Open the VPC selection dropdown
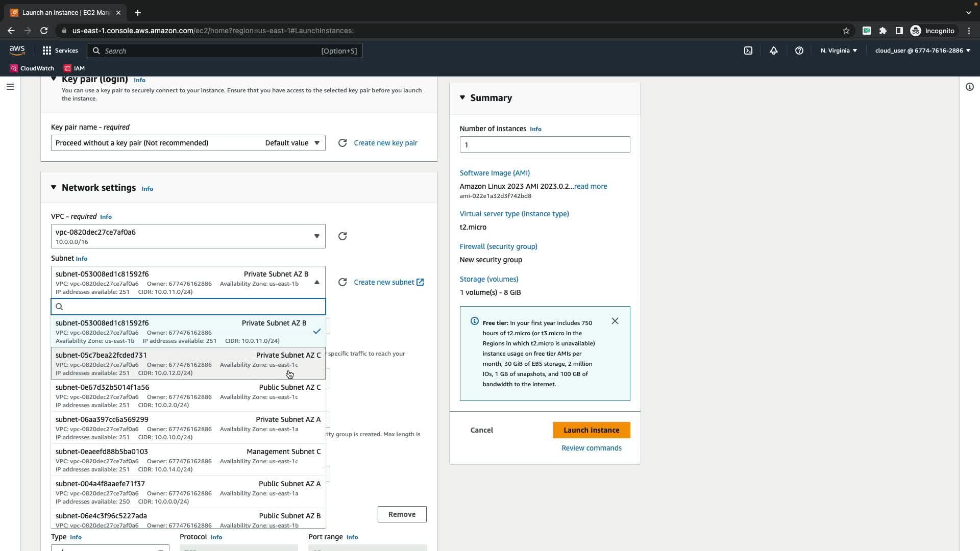The image size is (980, 551). coord(188,236)
